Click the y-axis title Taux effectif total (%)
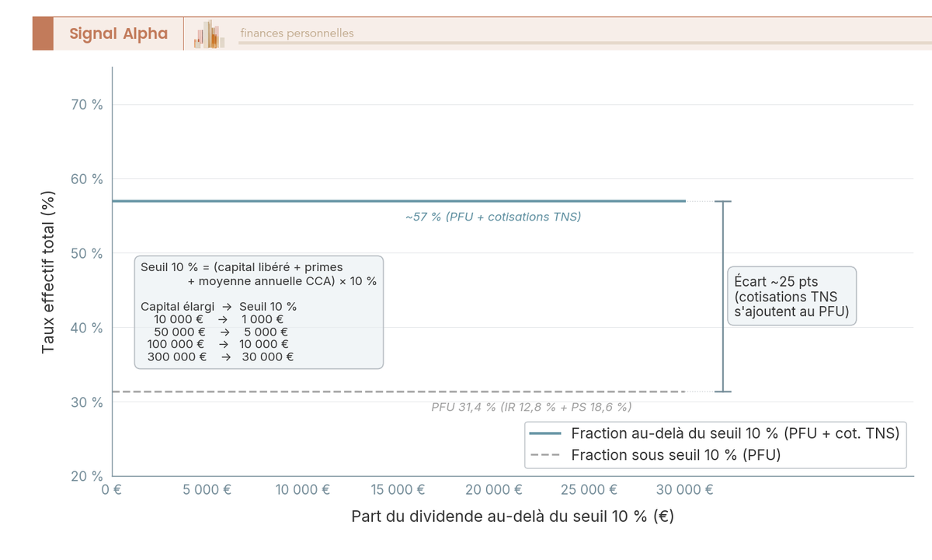Viewport: 932px width, 560px height. (x=49, y=272)
